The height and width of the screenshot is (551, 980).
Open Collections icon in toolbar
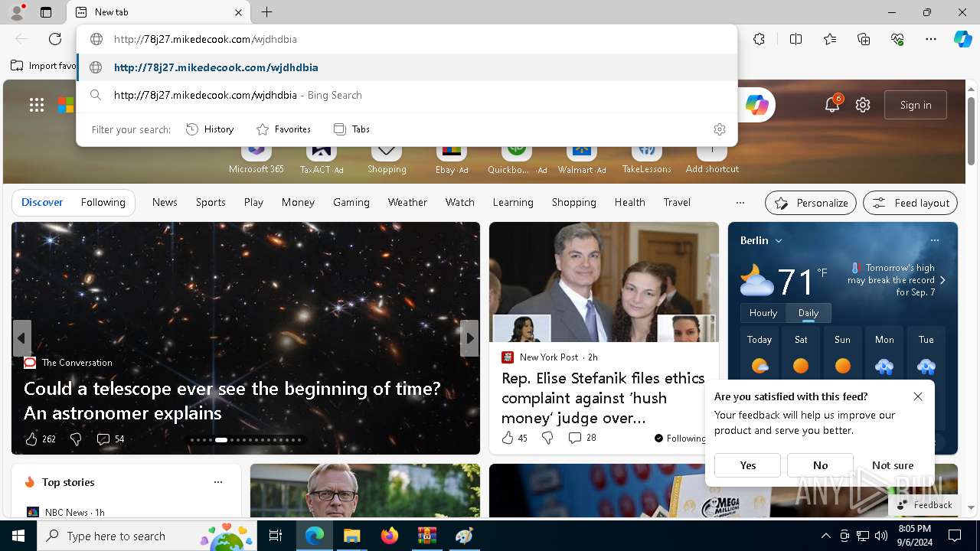click(864, 39)
